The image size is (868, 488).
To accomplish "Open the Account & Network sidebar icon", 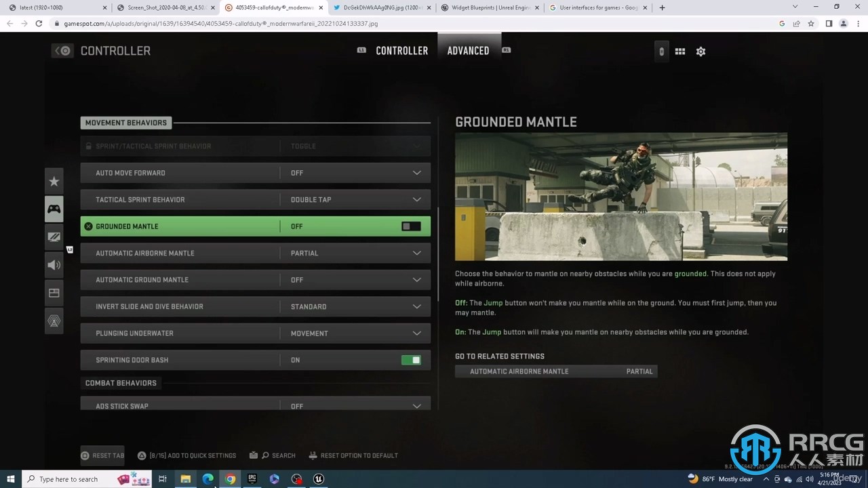I will coord(54,321).
